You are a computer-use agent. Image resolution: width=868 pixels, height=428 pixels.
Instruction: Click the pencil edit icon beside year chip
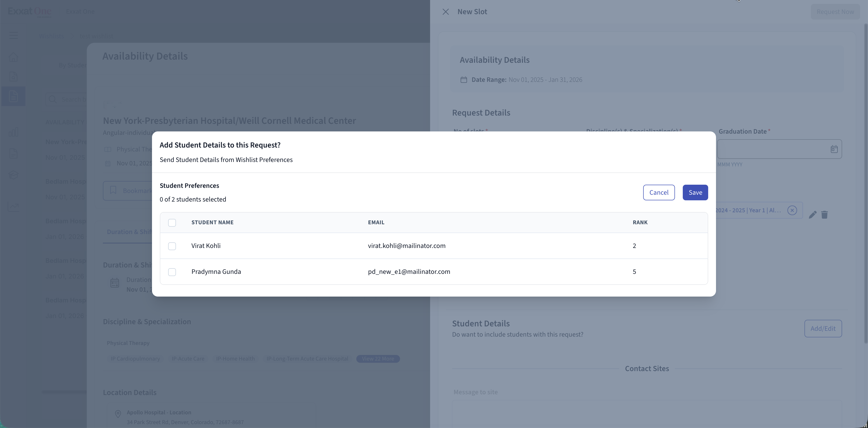point(812,214)
